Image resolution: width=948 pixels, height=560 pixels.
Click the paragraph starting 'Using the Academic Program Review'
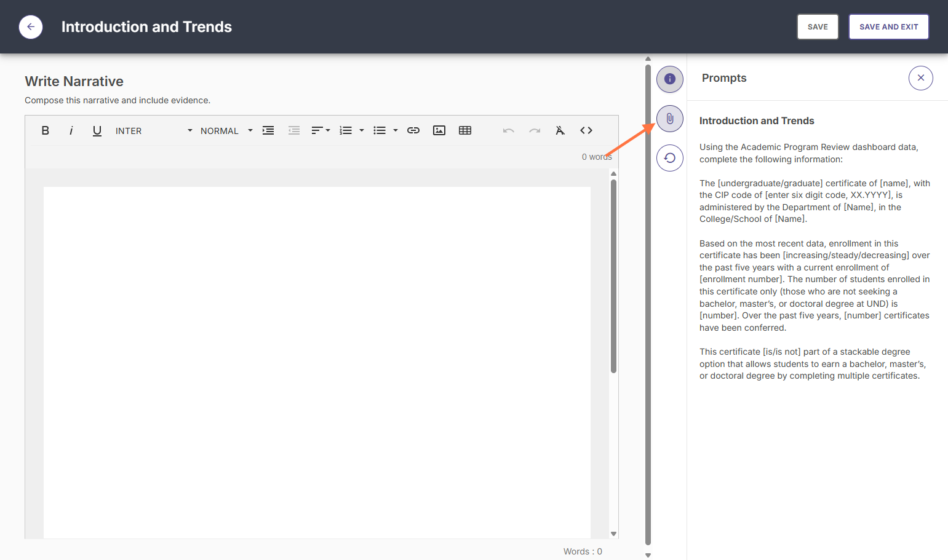click(x=809, y=153)
